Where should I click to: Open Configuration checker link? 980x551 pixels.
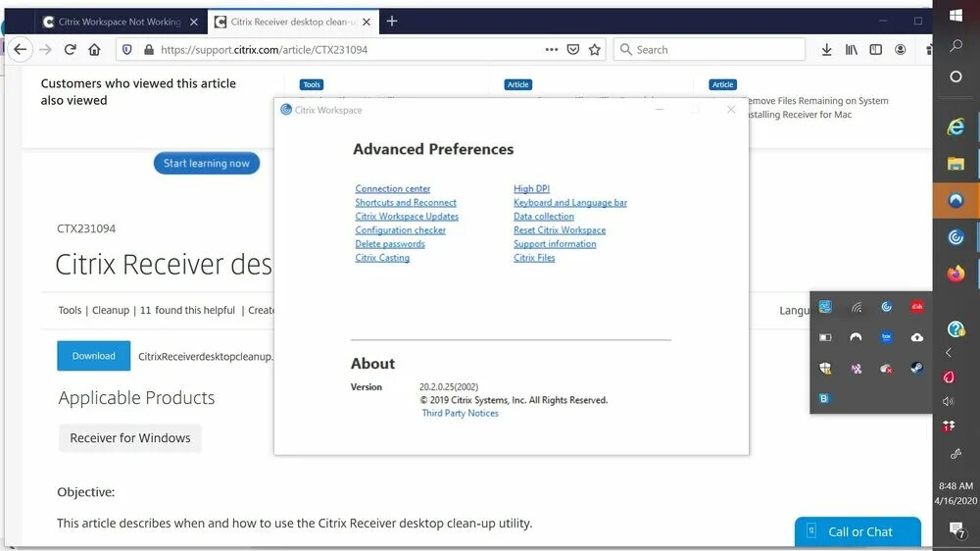point(401,229)
